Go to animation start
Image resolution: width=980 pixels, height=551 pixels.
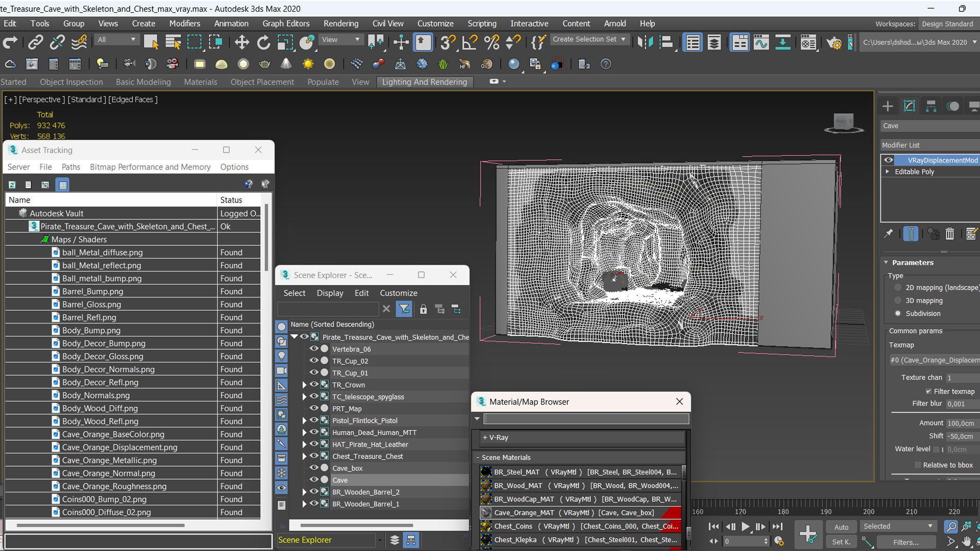714,527
